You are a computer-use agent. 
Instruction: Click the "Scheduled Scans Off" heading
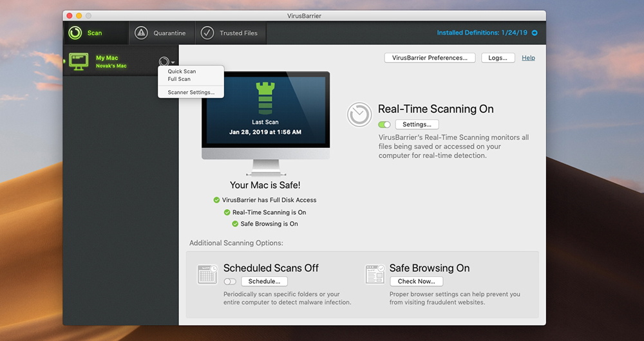(x=271, y=268)
